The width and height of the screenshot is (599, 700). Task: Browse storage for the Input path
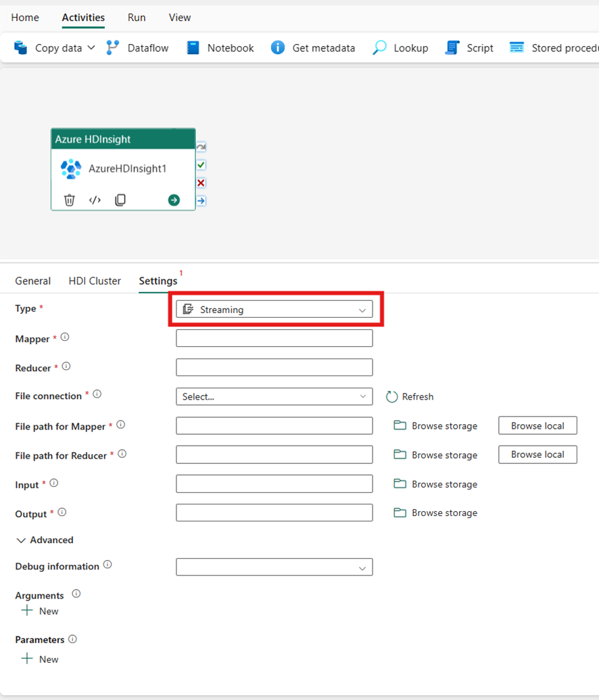[x=435, y=484]
